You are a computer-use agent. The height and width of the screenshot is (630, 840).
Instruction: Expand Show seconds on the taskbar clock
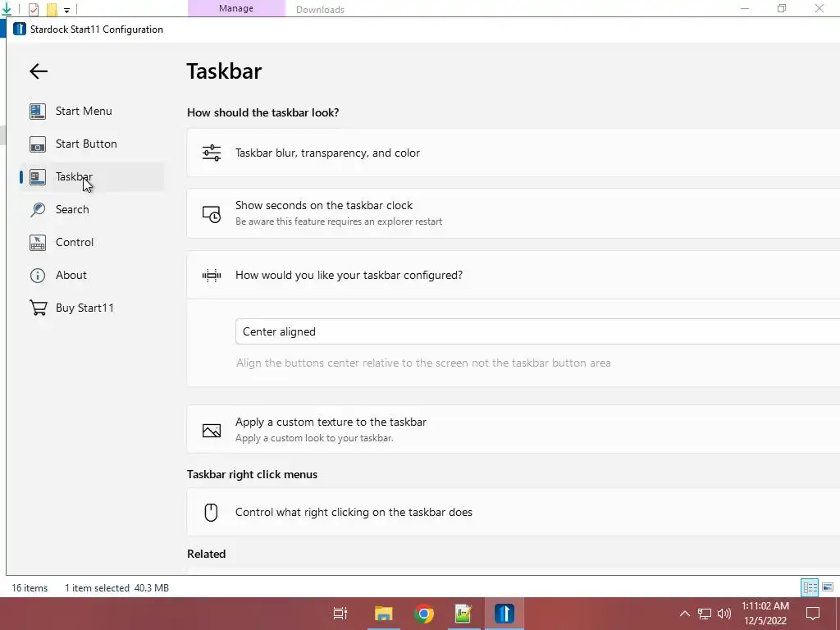coord(514,213)
